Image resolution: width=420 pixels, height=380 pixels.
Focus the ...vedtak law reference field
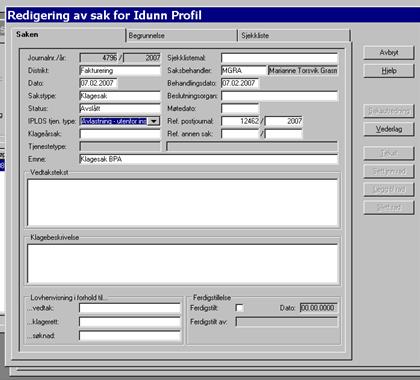(x=130, y=308)
